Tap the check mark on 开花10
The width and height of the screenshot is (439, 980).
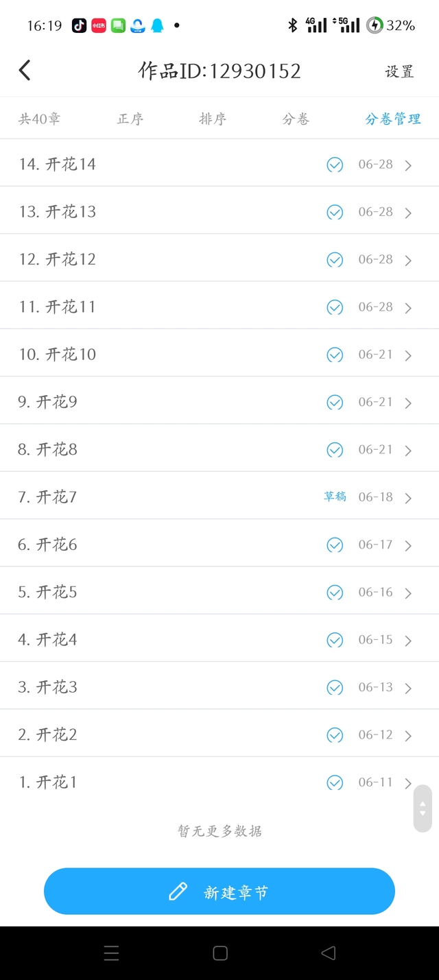335,355
